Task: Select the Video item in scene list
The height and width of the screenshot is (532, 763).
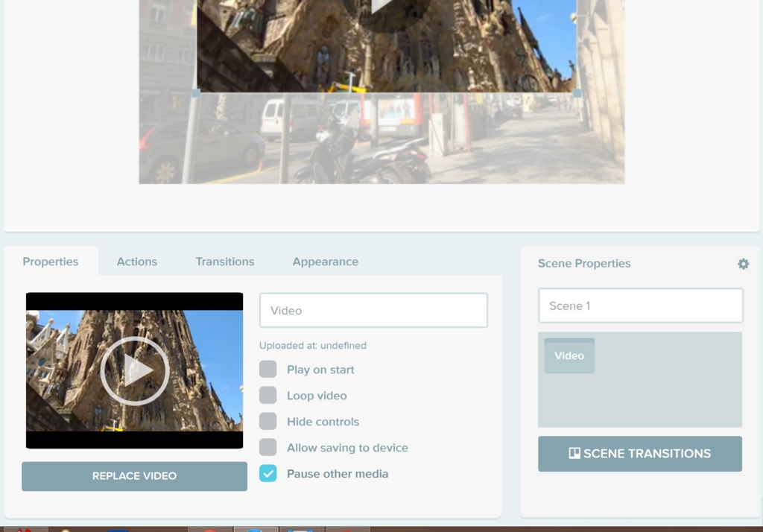Action: (569, 356)
